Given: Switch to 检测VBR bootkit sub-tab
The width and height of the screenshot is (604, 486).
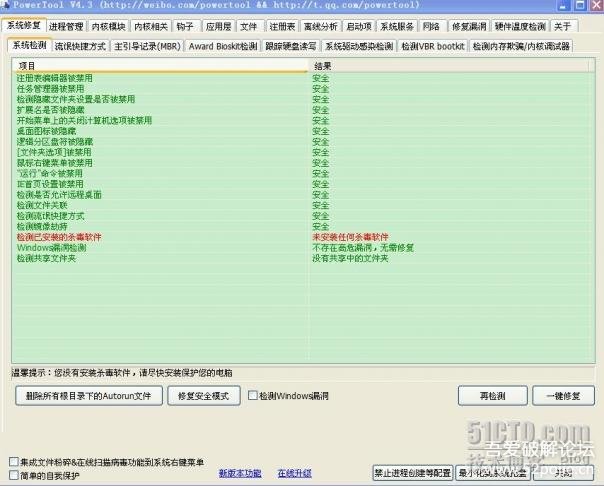Looking at the screenshot, I should (x=433, y=46).
